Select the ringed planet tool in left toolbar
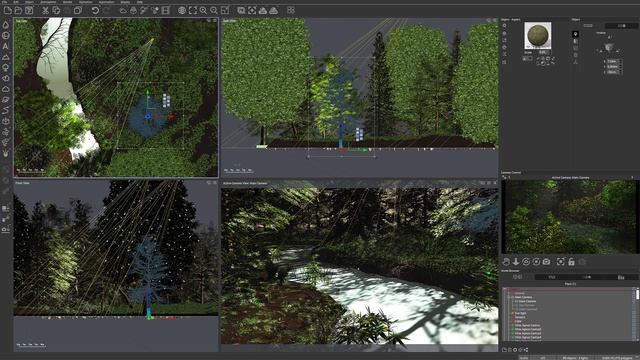The width and height of the screenshot is (640, 360). [x=6, y=100]
